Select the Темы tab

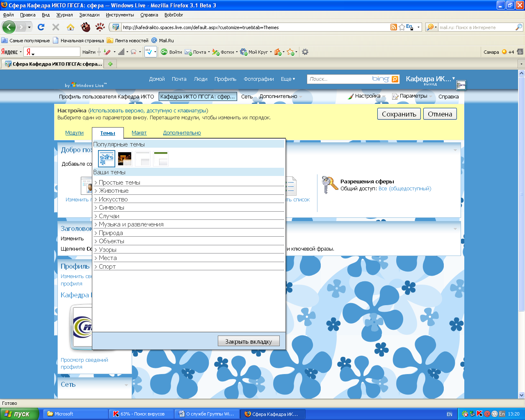pos(107,133)
